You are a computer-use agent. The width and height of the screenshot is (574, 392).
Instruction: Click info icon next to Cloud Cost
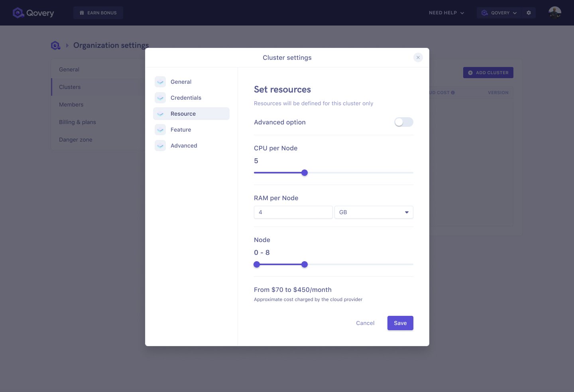[453, 93]
